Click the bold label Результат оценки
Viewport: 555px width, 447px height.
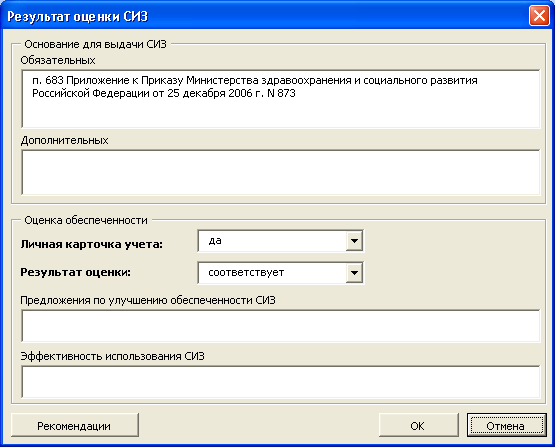[x=75, y=272]
